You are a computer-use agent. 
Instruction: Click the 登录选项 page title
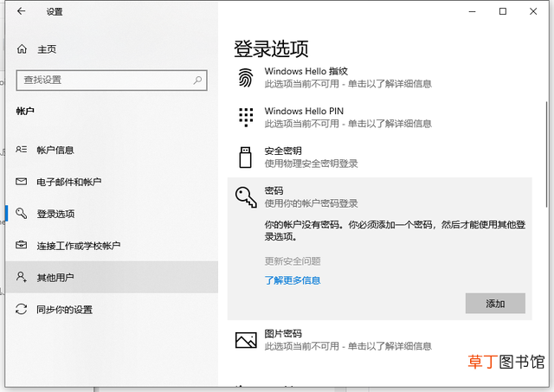tap(271, 48)
